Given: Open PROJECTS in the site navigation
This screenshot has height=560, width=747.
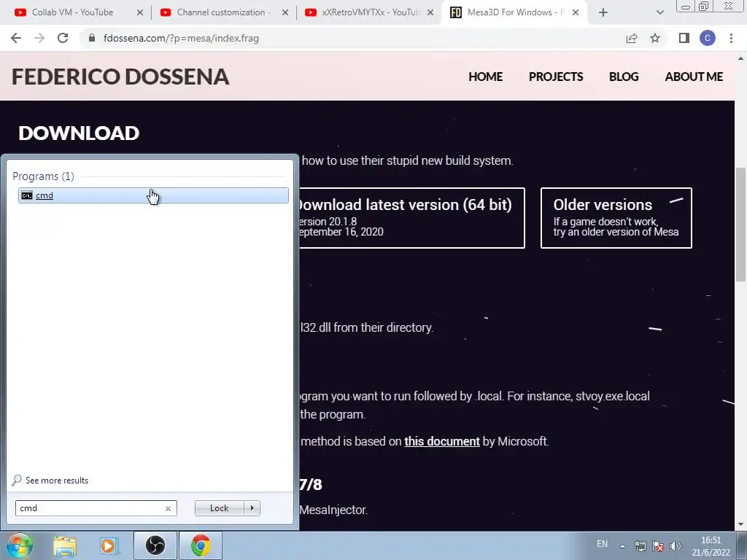Looking at the screenshot, I should click(x=556, y=77).
